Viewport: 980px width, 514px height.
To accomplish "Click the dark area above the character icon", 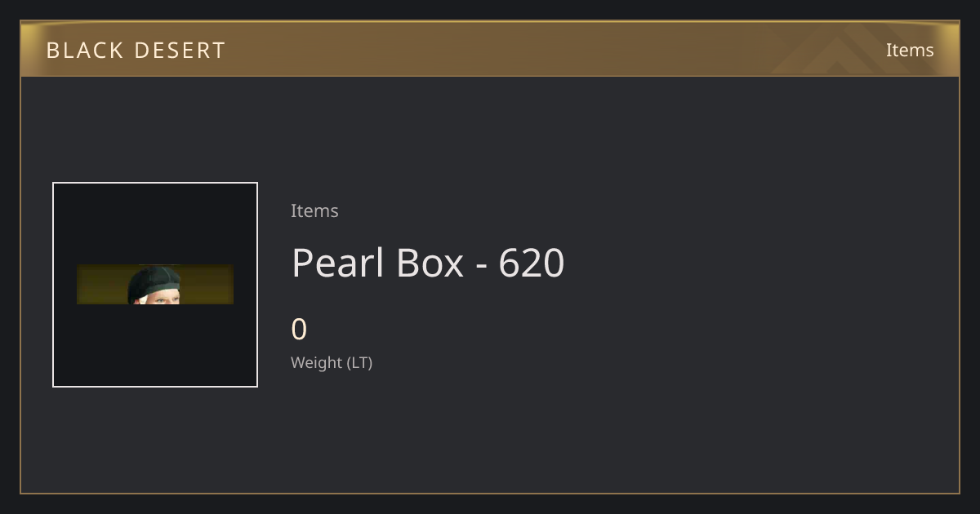I will coord(155,224).
